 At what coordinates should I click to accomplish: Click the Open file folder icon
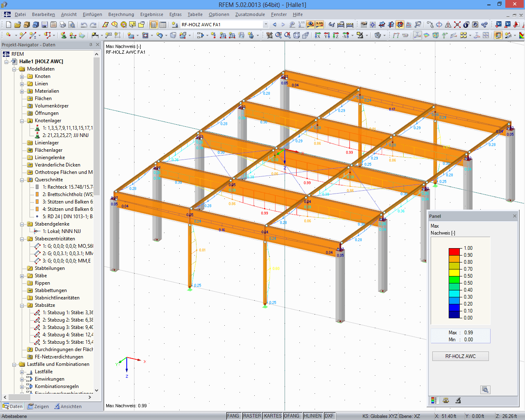(18, 25)
